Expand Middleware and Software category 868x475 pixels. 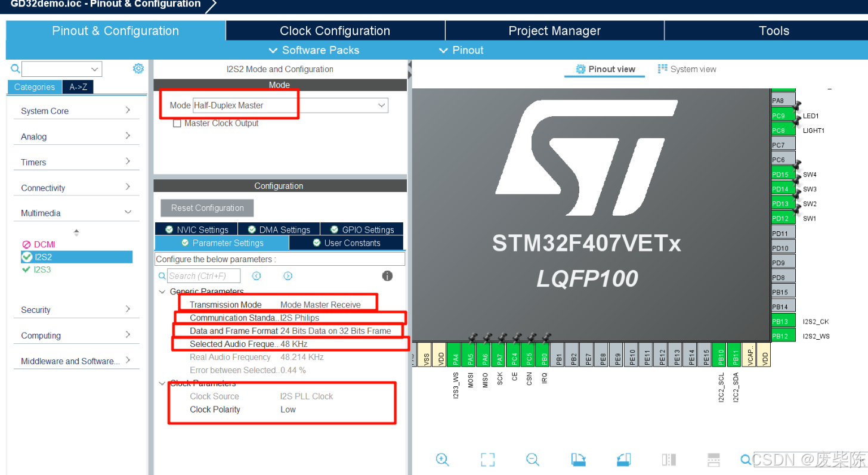point(76,361)
